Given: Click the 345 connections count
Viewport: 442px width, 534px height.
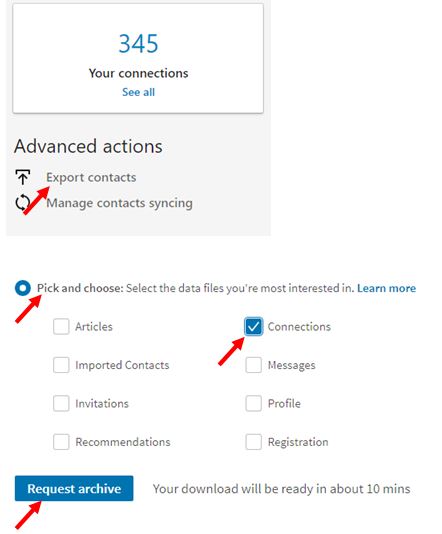Looking at the screenshot, I should coord(138,44).
